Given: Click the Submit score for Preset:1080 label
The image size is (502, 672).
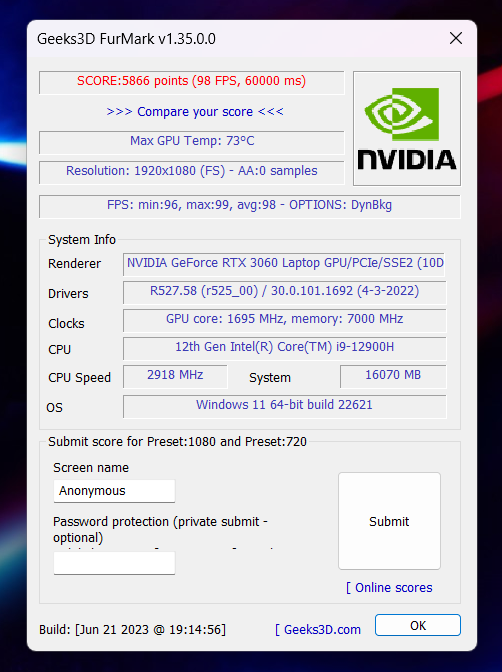Looking at the screenshot, I should pyautogui.click(x=177, y=442).
